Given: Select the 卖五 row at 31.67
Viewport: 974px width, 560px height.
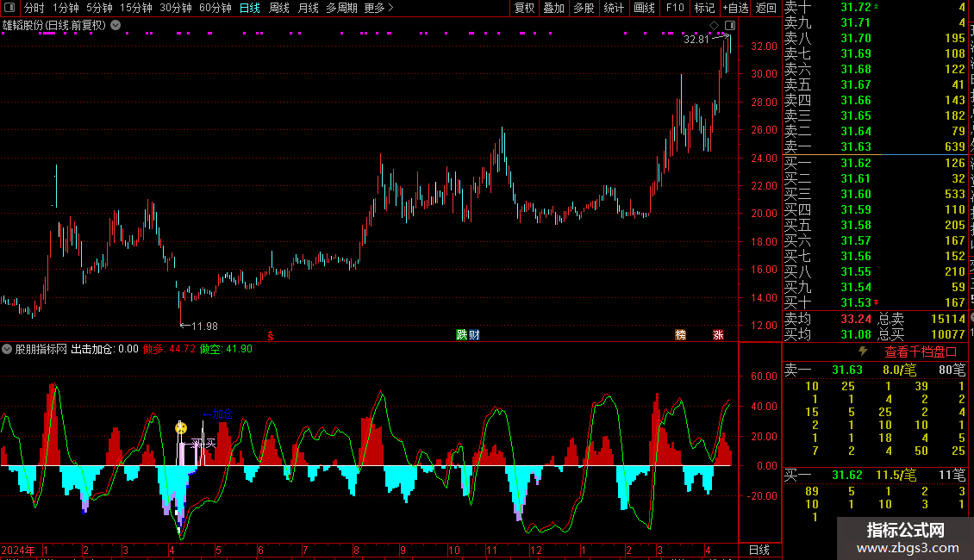Looking at the screenshot, I should click(x=875, y=84).
